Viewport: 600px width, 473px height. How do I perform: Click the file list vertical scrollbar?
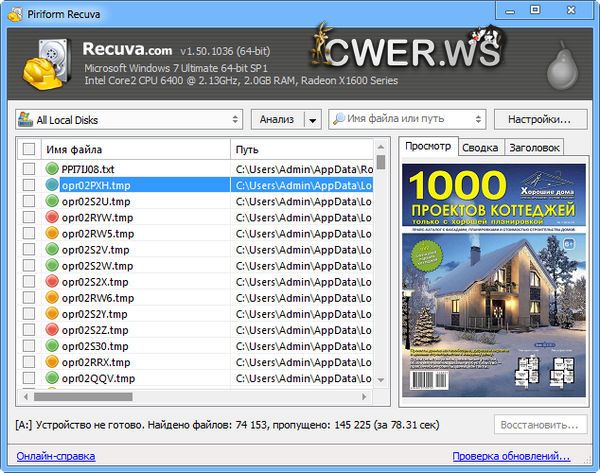381,270
